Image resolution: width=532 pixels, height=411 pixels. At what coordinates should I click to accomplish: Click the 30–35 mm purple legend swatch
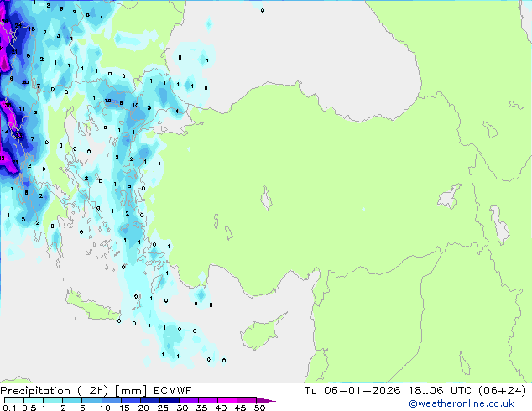189,400
